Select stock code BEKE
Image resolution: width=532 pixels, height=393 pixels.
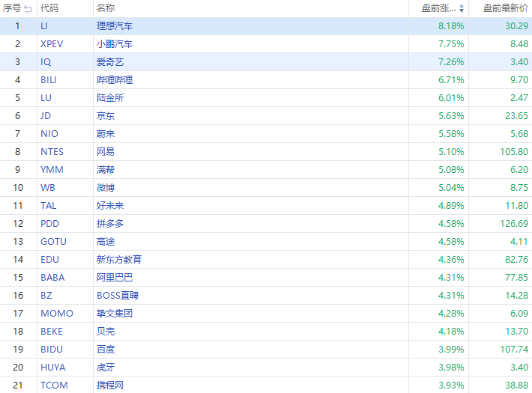click(52, 332)
